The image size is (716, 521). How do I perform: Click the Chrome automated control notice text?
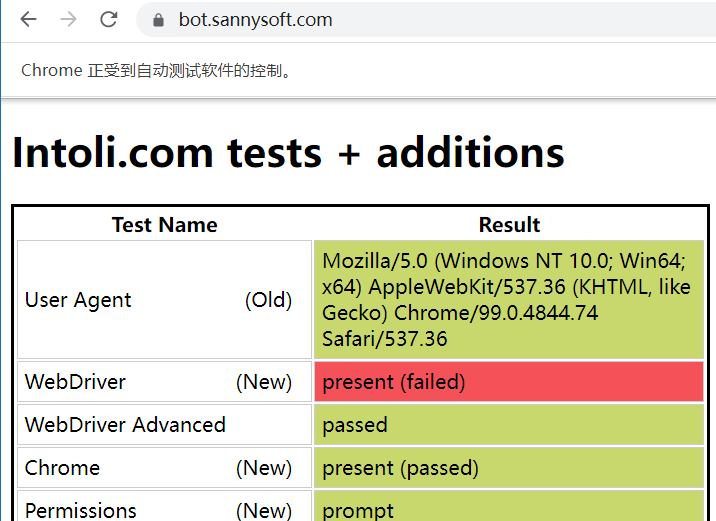point(156,71)
